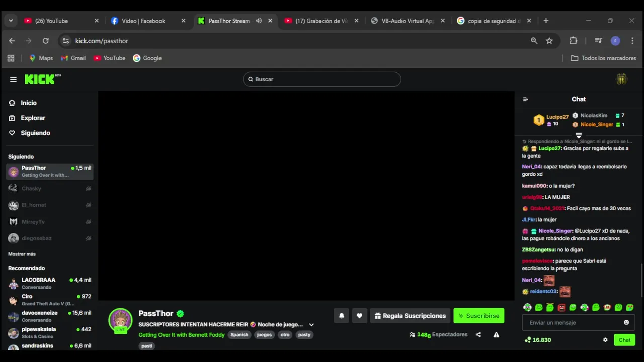The height and width of the screenshot is (362, 644).
Task: Click the 16.830 channel points icon
Action: click(527, 340)
